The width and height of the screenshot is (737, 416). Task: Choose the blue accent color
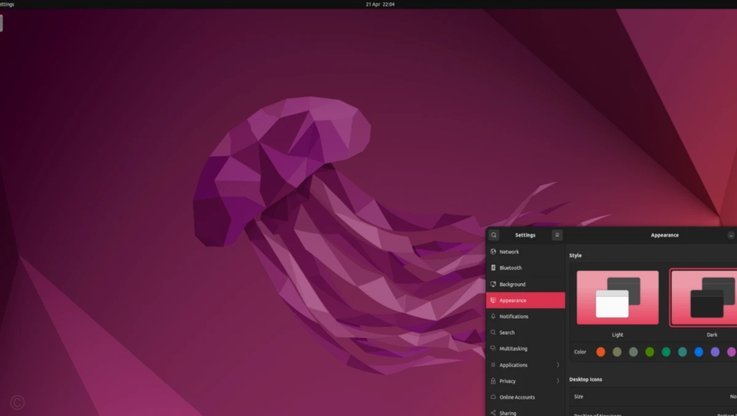tap(699, 352)
